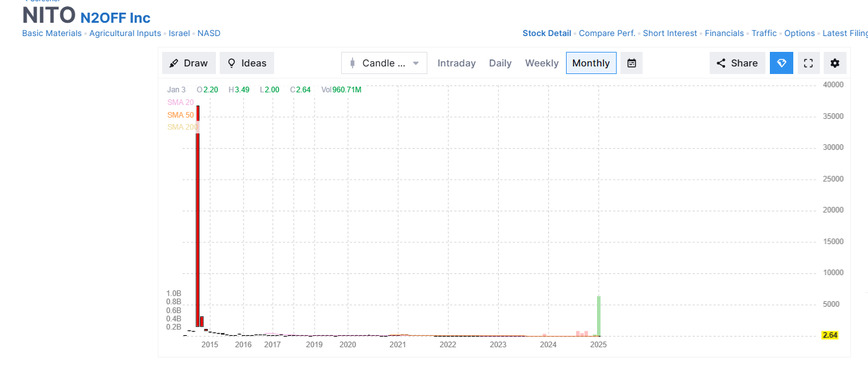Click the blue diamond premium icon
Image resolution: width=868 pixels, height=365 pixels.
781,63
